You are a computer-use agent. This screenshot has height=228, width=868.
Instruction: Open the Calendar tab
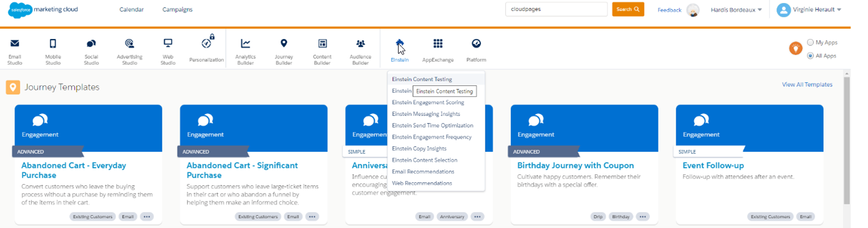[132, 10]
